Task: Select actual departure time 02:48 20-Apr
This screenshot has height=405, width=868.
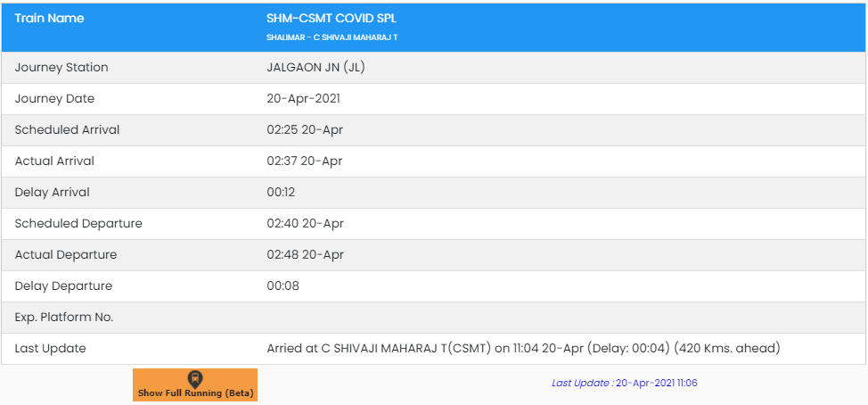Action: click(305, 254)
